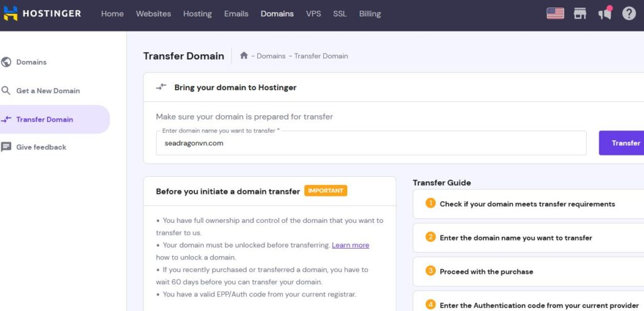Click the Hostinger logo
Screen dimensions: 644x311
(x=42, y=13)
